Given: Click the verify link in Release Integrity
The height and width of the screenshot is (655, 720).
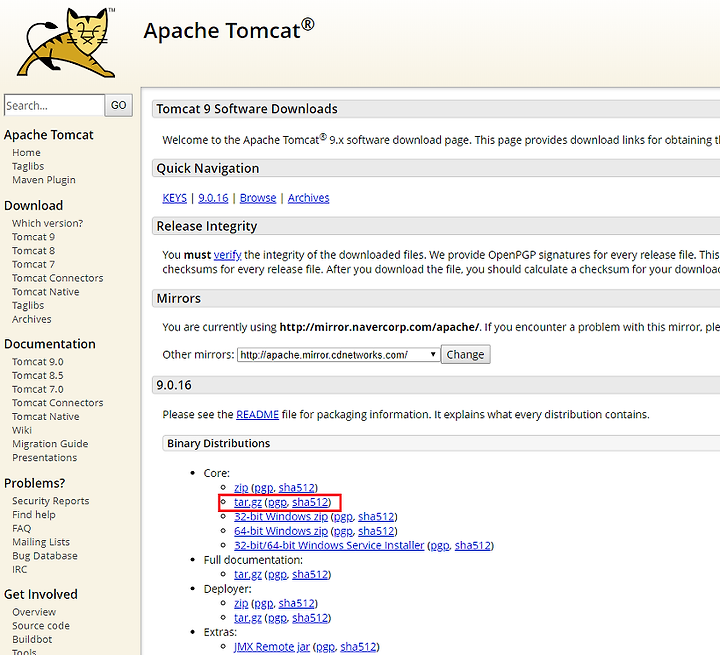Looking at the screenshot, I should (x=227, y=255).
